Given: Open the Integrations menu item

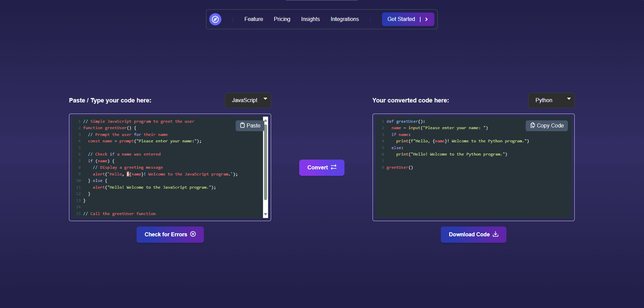Looking at the screenshot, I should pos(345,19).
